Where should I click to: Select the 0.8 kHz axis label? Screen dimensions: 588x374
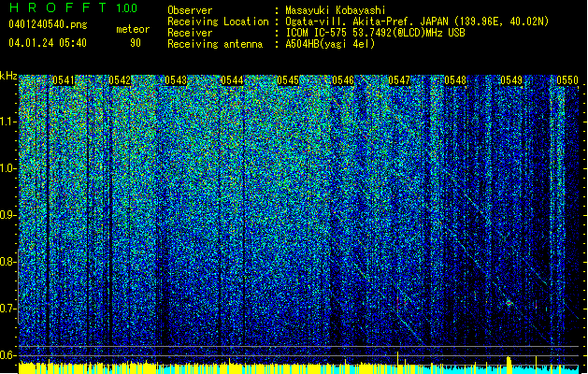click(8, 262)
